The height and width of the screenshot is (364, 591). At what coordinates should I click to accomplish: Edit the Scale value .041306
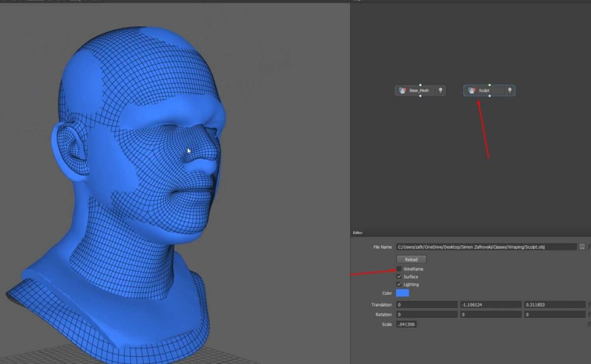tap(406, 324)
